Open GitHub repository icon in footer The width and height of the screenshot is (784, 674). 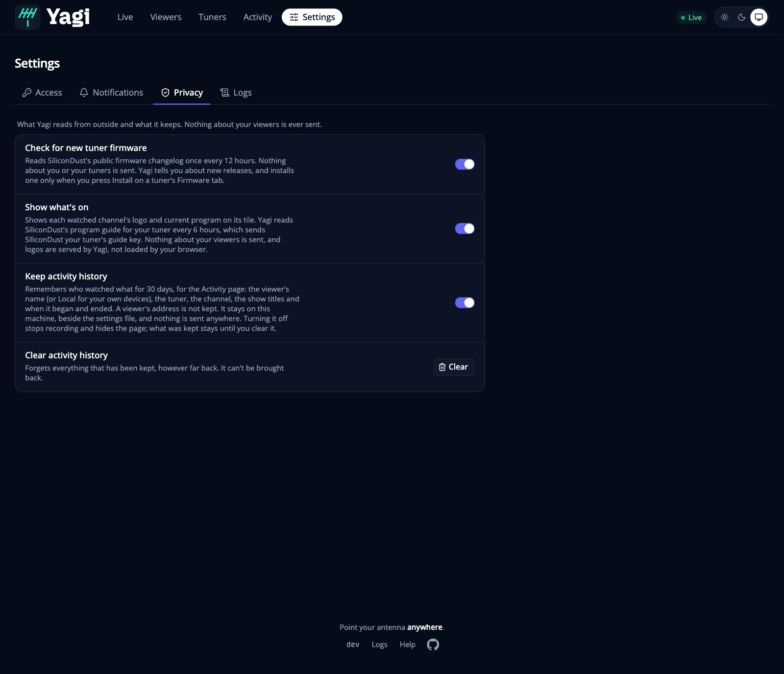pyautogui.click(x=433, y=645)
